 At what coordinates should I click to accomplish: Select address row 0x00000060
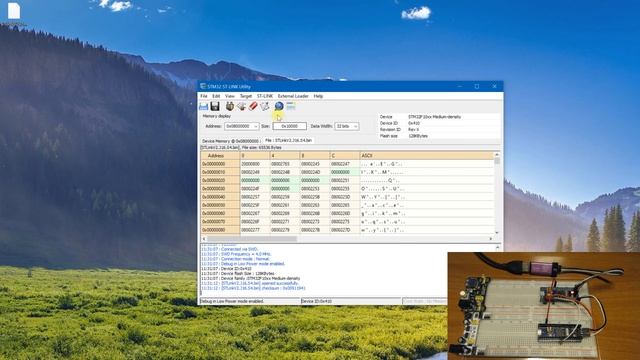(220, 213)
